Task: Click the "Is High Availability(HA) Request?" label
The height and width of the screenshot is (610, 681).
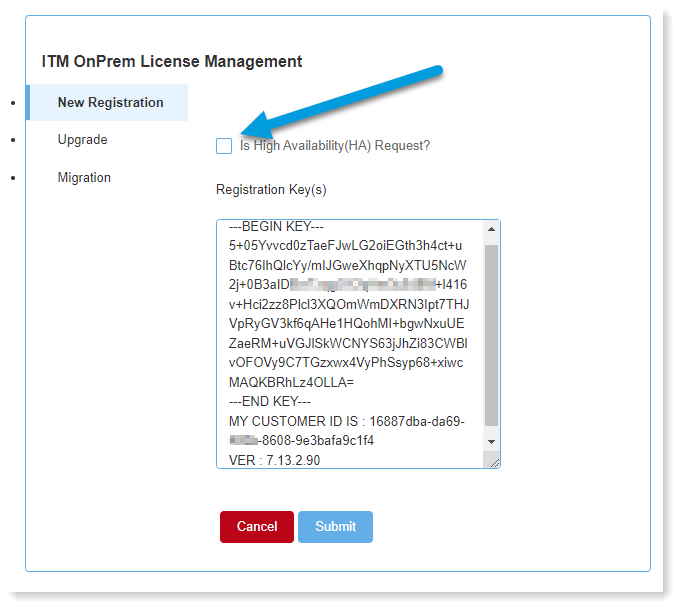Action: click(335, 146)
